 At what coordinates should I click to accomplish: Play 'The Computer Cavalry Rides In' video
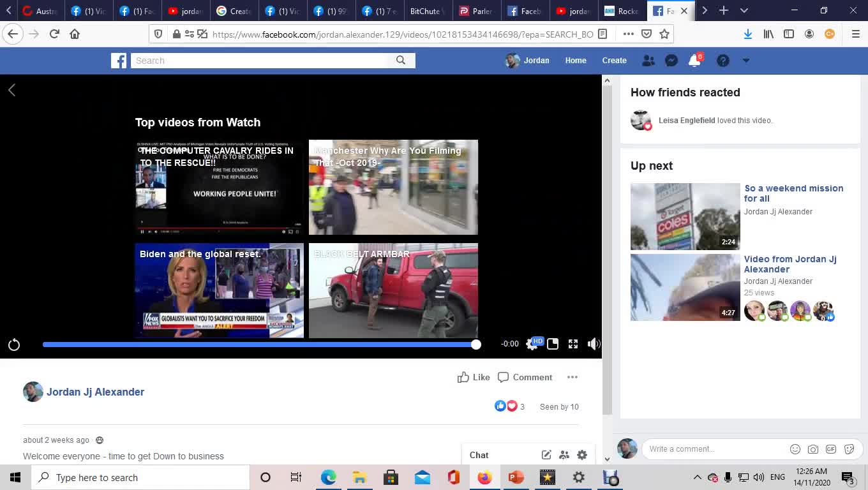(219, 188)
